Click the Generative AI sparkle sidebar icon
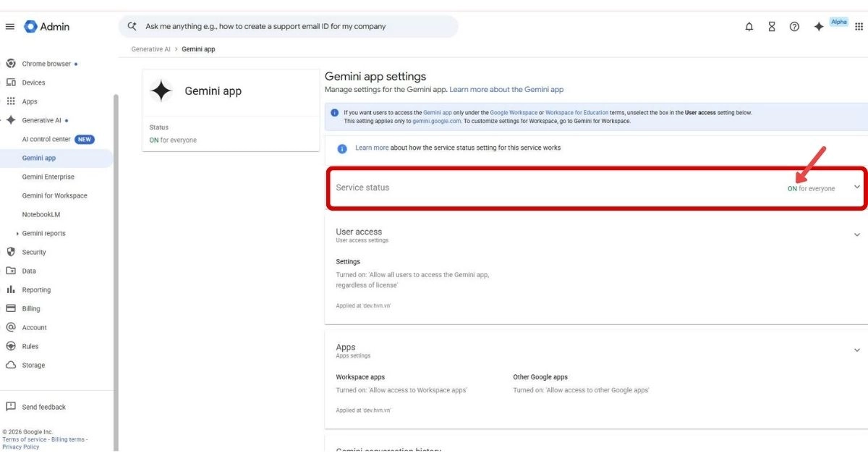This screenshot has width=868, height=456. tap(11, 120)
